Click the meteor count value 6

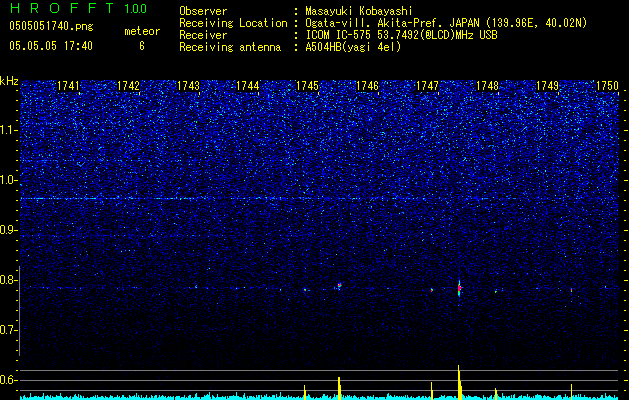pos(142,46)
